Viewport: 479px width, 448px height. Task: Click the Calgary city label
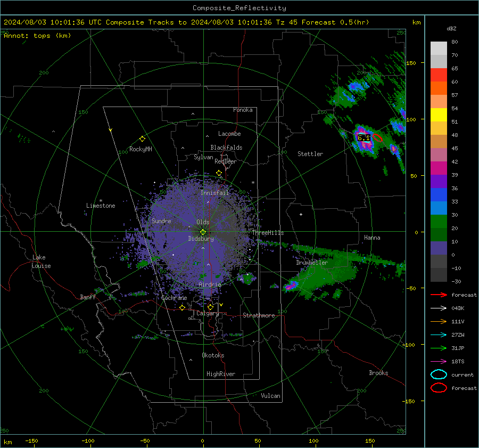tap(208, 313)
